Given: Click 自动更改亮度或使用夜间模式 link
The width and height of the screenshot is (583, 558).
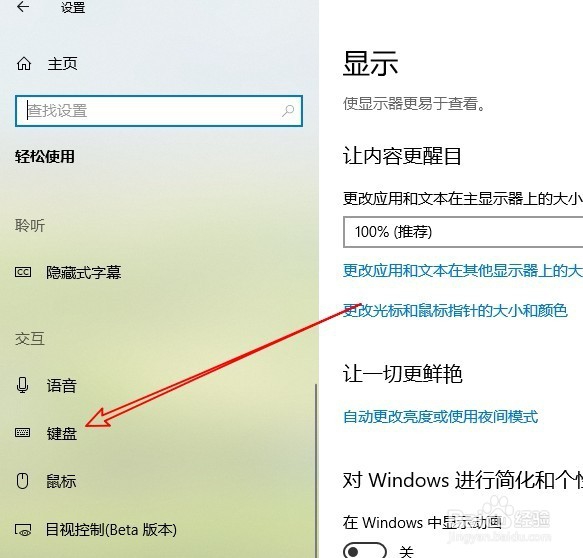Looking at the screenshot, I should point(440,416).
